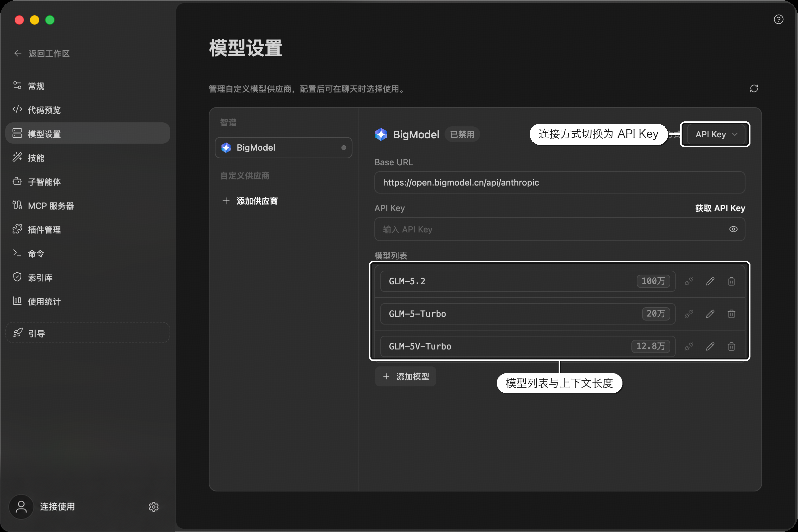Refresh the provider list icon
This screenshot has width=798, height=532.
[x=754, y=88]
